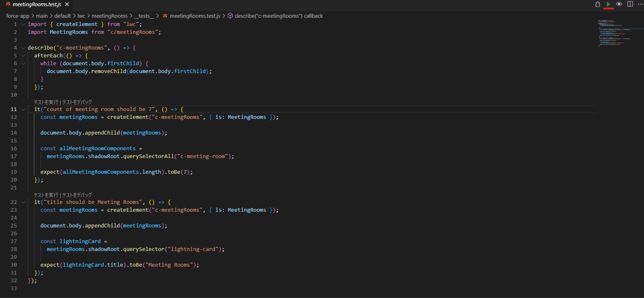Screen dimensions: 644x298
Task: Debug test above 'title should be Meeting Rooms'
Action: pos(77,195)
